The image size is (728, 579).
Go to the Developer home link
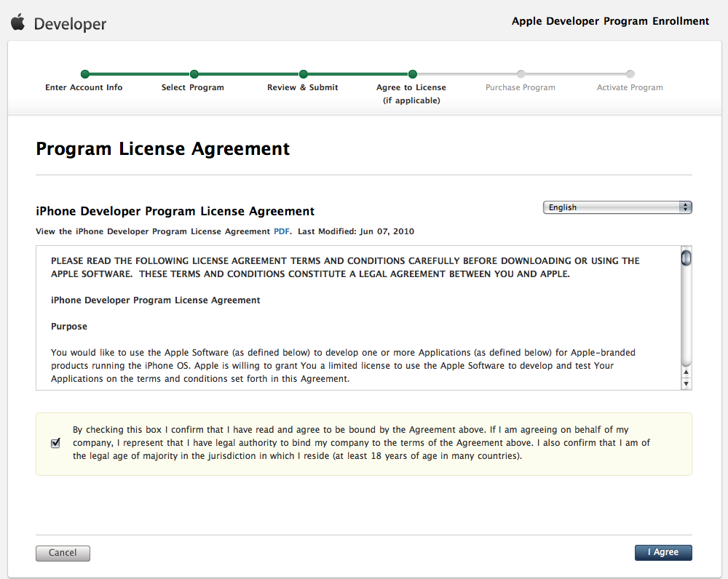[70, 24]
